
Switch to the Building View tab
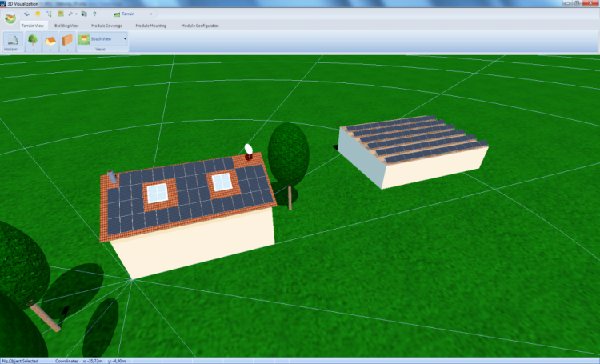(66, 26)
